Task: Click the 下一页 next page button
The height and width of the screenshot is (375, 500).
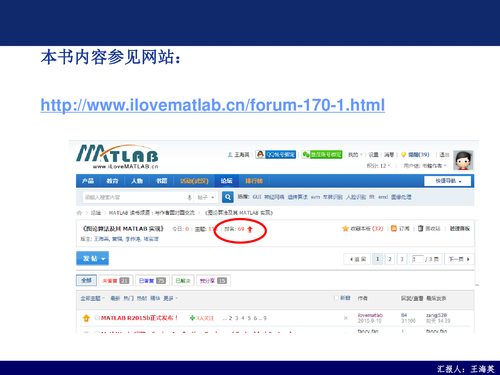Action: tap(459, 259)
